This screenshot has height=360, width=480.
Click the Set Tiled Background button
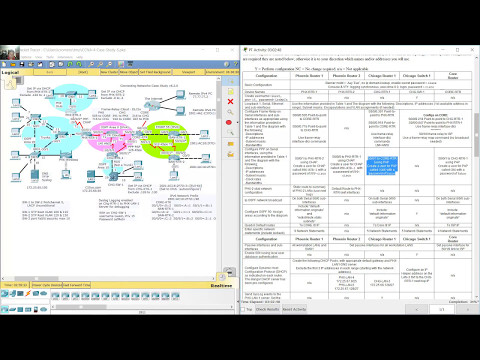tap(155, 72)
